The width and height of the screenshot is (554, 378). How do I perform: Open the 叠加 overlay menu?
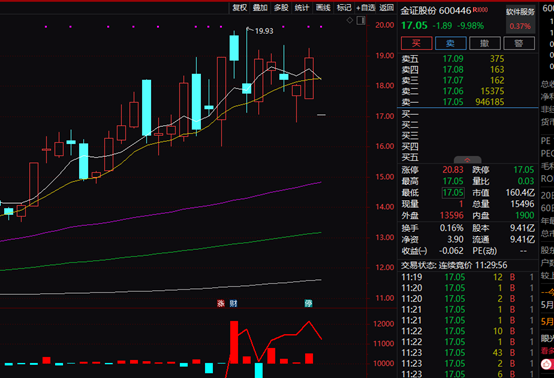coord(260,7)
